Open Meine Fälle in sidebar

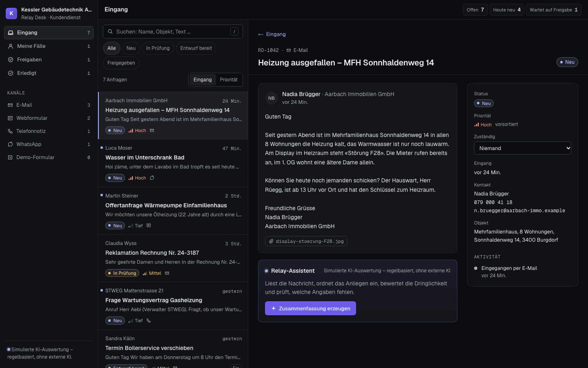point(49,46)
